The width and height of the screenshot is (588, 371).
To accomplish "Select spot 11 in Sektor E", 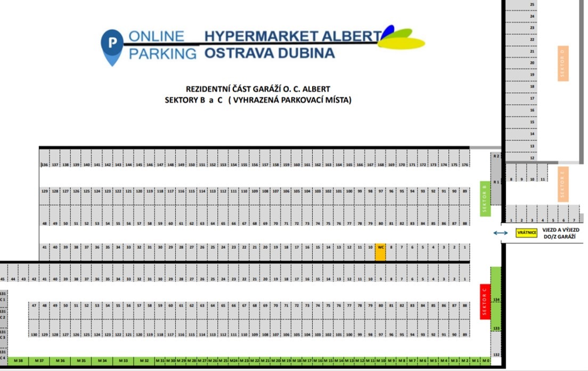I will [x=542, y=173].
